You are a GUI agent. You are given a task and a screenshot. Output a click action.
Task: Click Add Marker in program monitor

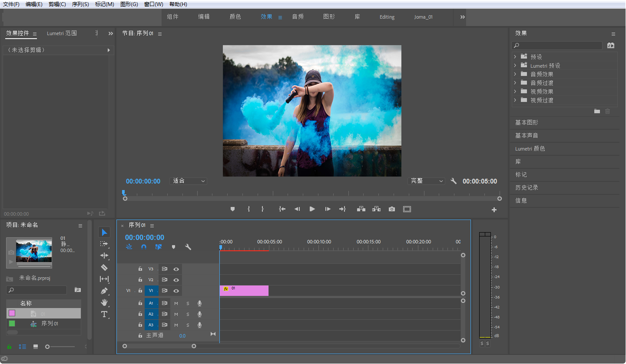coord(232,209)
